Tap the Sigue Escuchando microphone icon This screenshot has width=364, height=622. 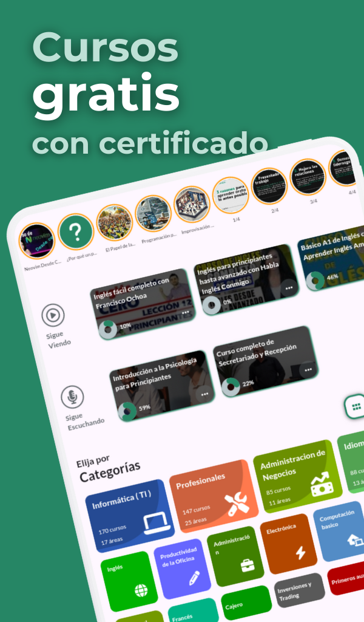pyautogui.click(x=72, y=397)
